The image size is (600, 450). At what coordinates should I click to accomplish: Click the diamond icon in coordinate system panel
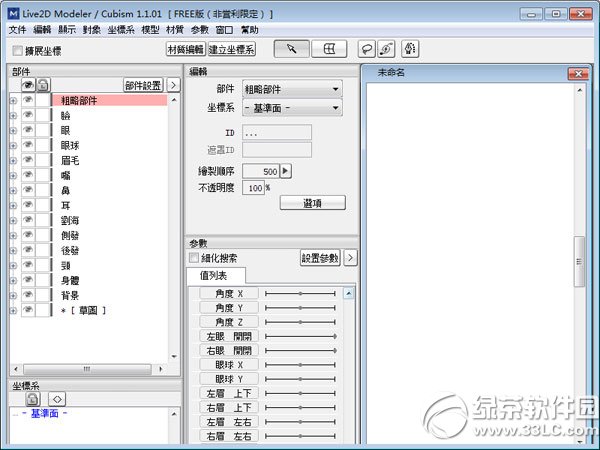(x=57, y=399)
